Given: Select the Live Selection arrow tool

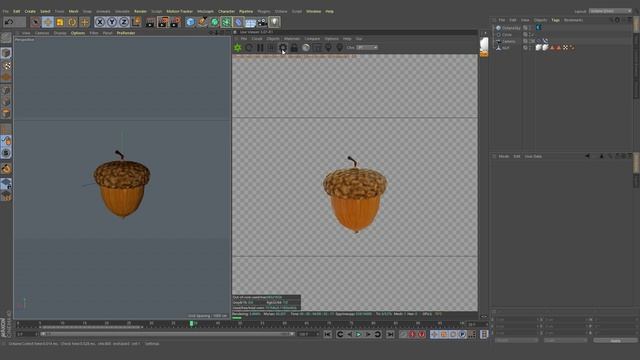Looking at the screenshot, I should [x=36, y=22].
